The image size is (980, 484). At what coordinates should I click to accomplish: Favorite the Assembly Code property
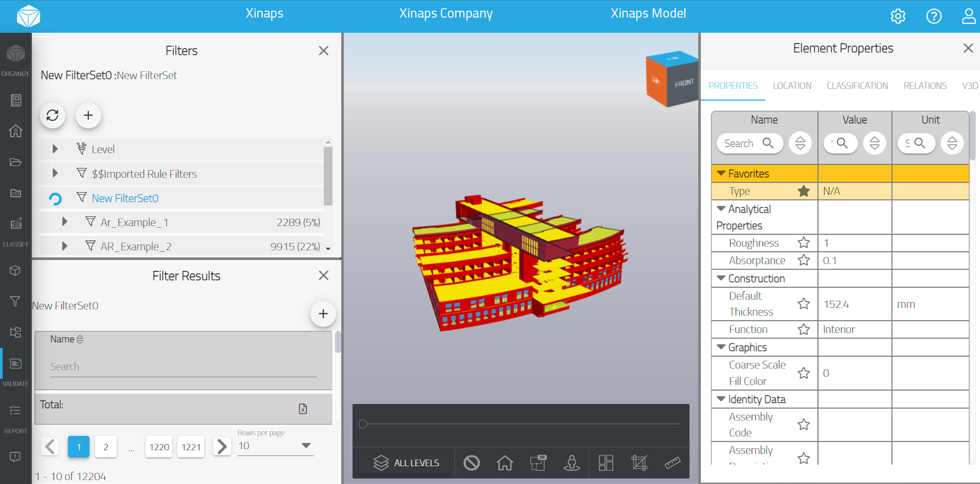pyautogui.click(x=803, y=425)
